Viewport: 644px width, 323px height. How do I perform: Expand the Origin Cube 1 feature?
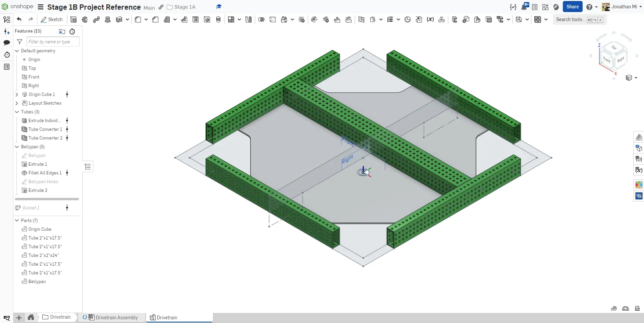click(17, 95)
